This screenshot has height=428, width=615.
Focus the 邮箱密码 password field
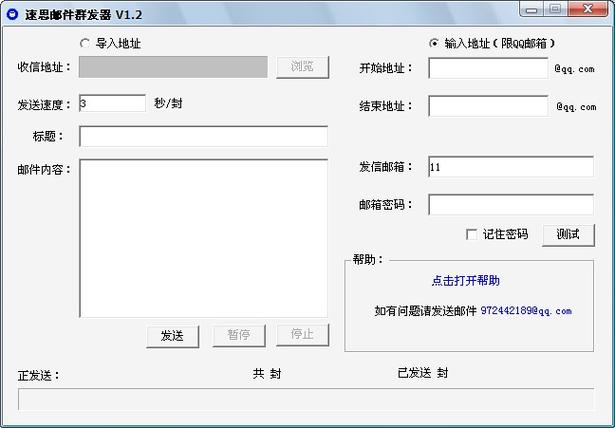click(x=511, y=204)
